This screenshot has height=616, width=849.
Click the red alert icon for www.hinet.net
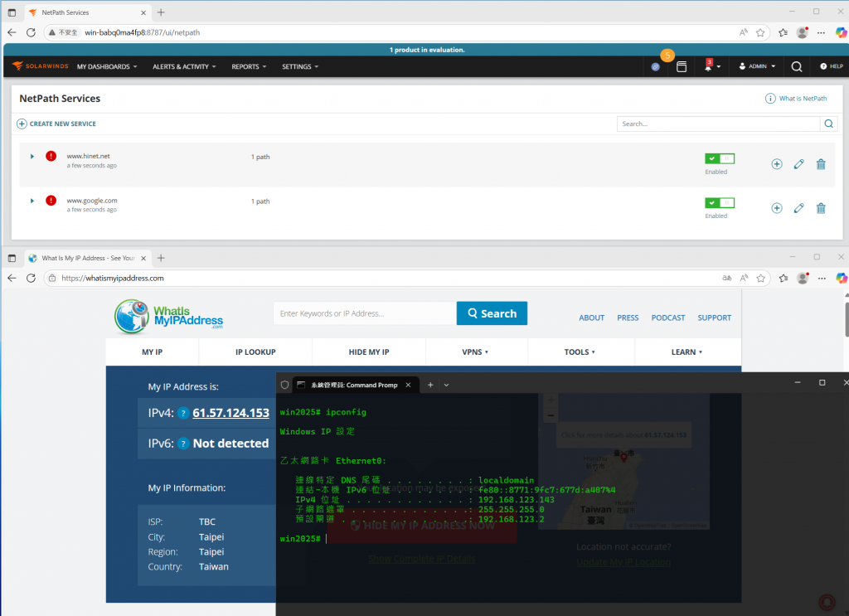51,157
